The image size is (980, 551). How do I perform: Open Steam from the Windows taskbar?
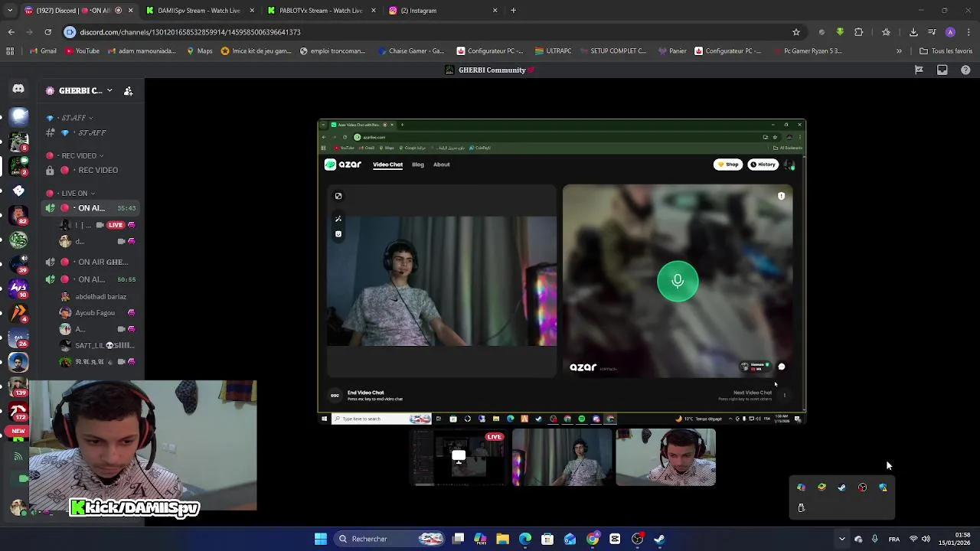point(659,539)
